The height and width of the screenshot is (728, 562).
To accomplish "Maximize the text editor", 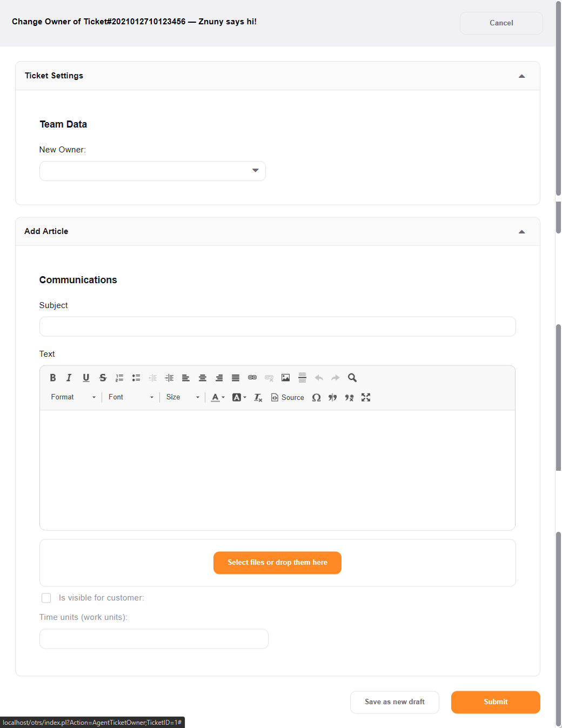I will click(366, 397).
